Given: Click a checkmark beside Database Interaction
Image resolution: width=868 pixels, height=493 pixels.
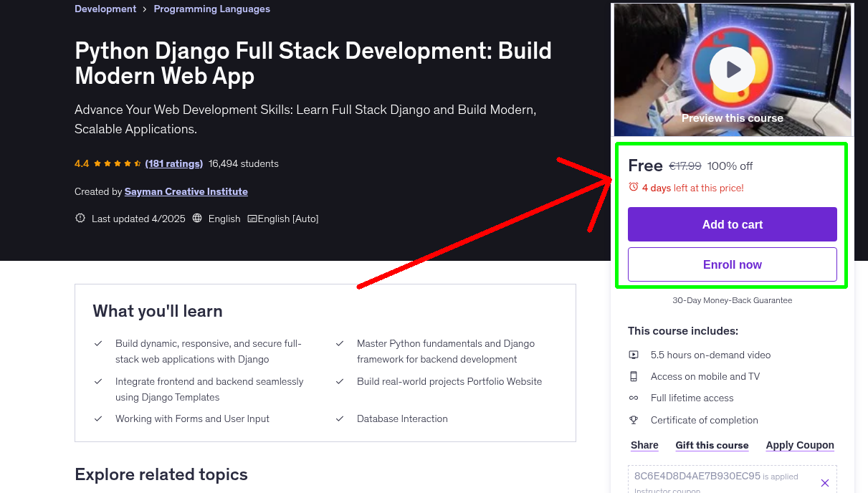Looking at the screenshot, I should (x=339, y=418).
